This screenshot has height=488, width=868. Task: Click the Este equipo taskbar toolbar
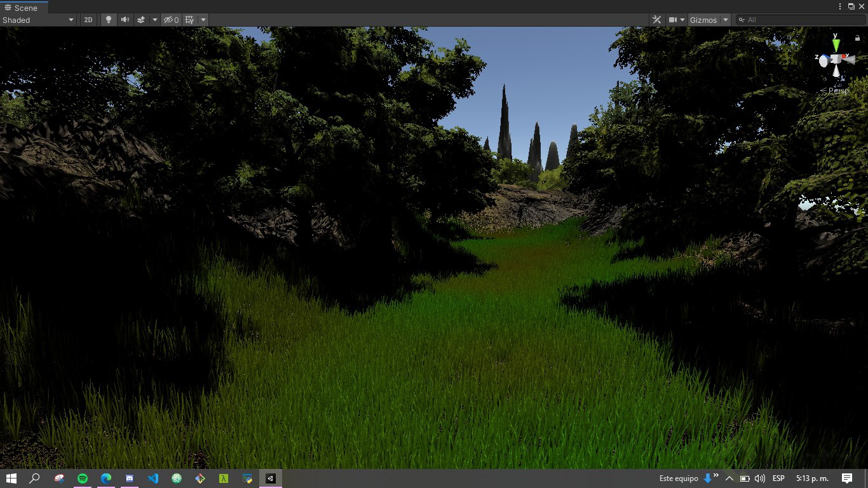pos(678,478)
